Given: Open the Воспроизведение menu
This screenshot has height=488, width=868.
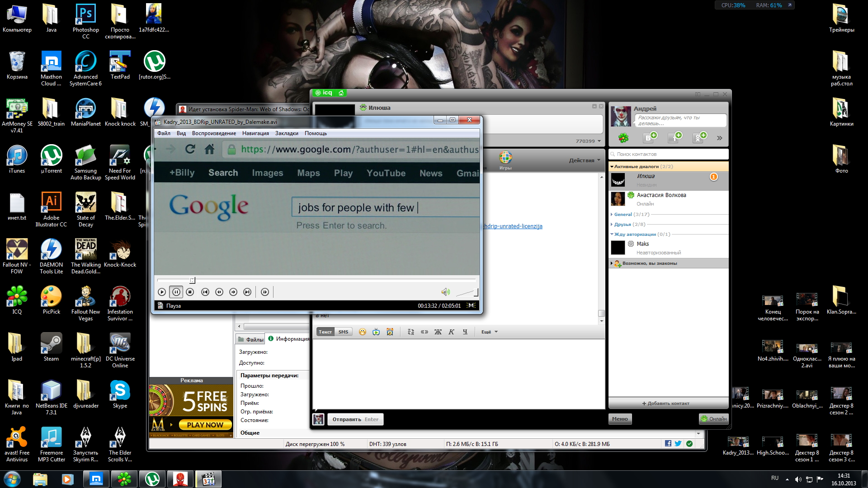Looking at the screenshot, I should tap(214, 133).
